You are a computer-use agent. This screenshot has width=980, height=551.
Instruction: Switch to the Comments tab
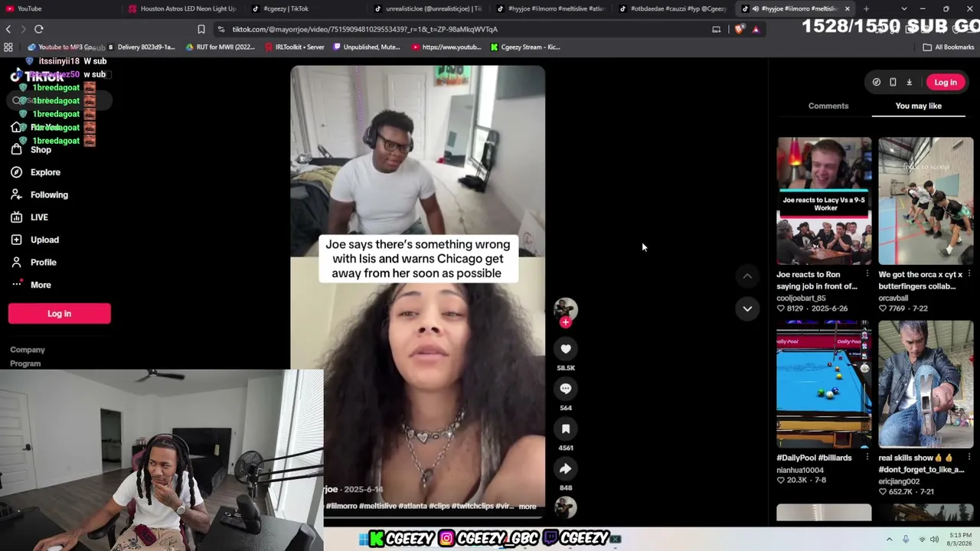point(828,106)
